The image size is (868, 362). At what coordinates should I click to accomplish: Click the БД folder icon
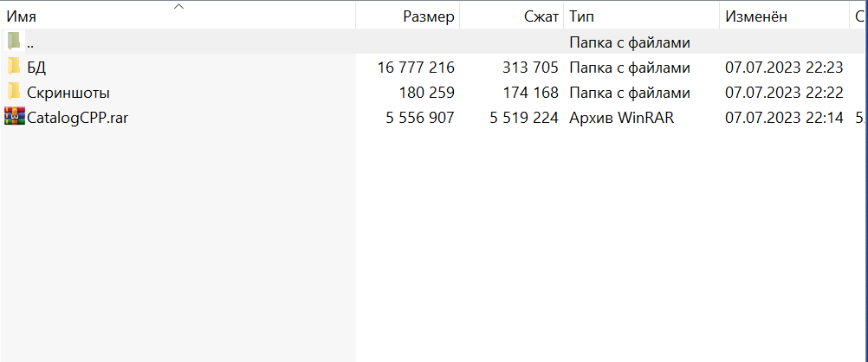tap(14, 67)
